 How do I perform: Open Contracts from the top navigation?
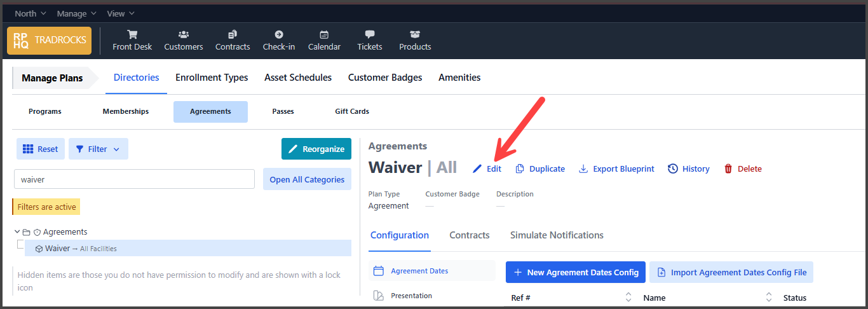click(x=233, y=41)
